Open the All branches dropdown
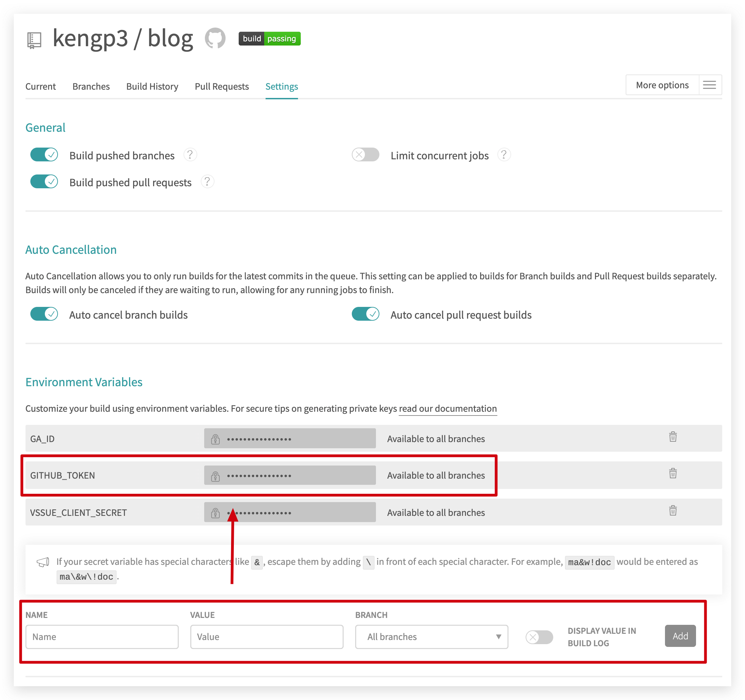The height and width of the screenshot is (700, 745). (x=432, y=637)
